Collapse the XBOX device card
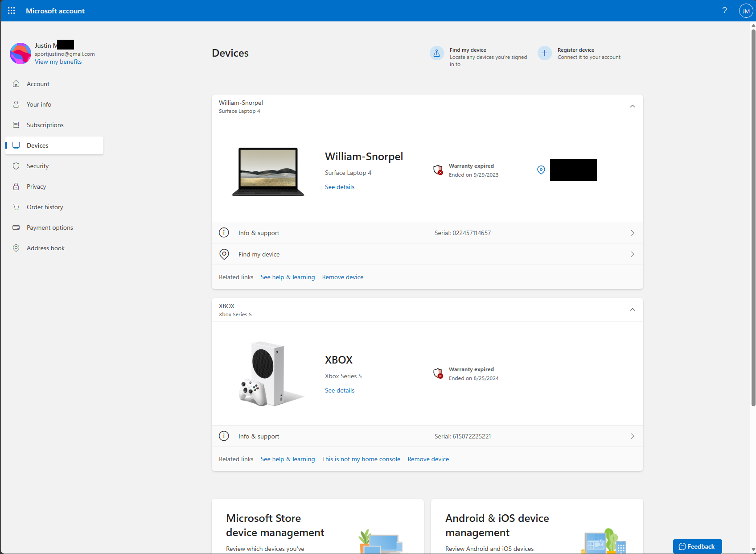The height and width of the screenshot is (554, 756). point(633,310)
